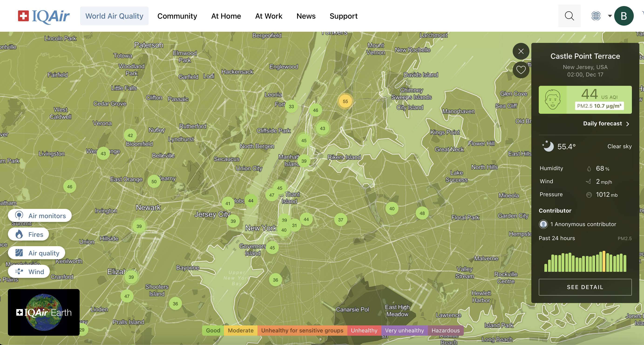This screenshot has height=345, width=644.
Task: Select the 48 AQI marker near Floral Park
Action: [x=422, y=213]
